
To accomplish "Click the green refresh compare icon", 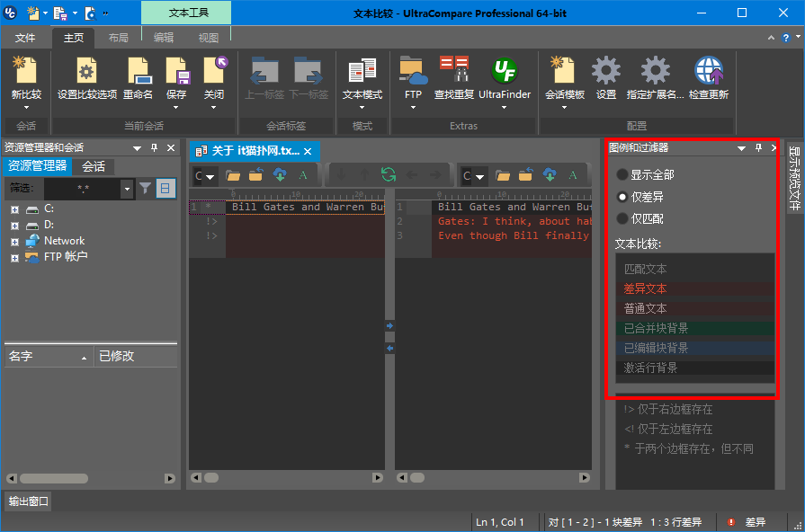I will 389,175.
